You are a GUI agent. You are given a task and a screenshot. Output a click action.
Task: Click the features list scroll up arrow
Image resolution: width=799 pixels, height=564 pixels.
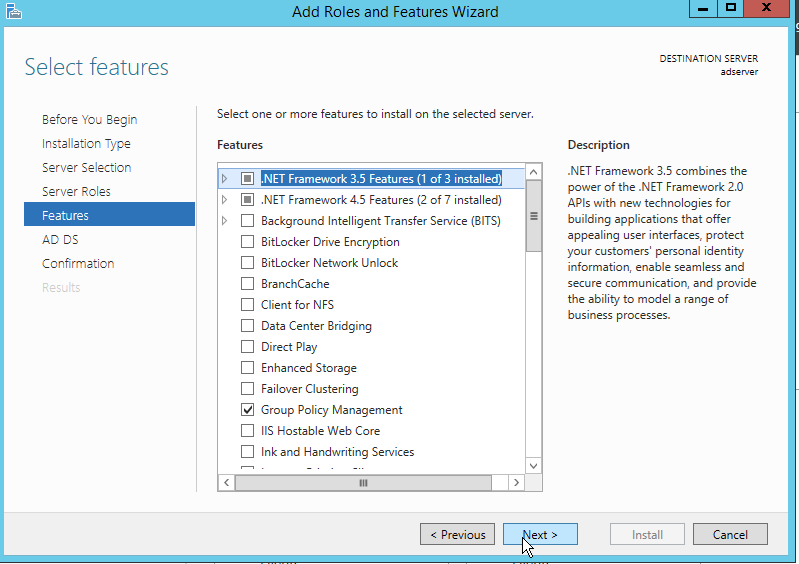[x=533, y=172]
